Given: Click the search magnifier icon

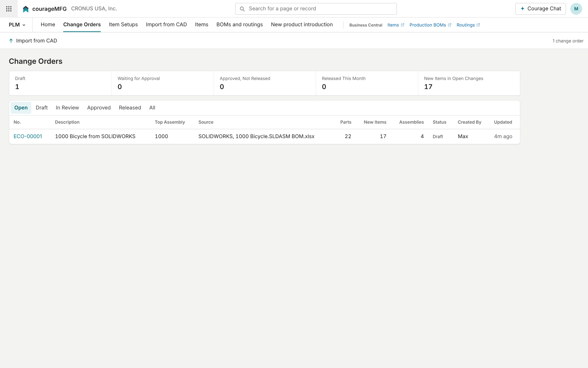Looking at the screenshot, I should point(242,9).
